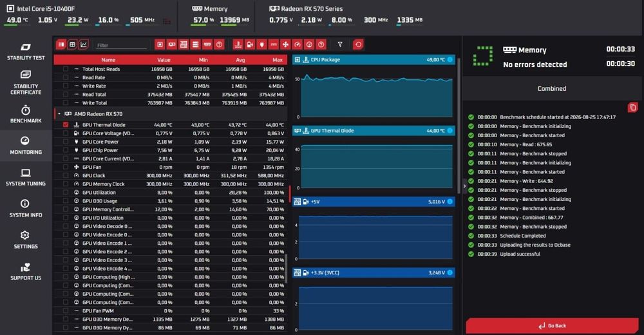Click the funnel filter icon in toolbar

tap(340, 44)
